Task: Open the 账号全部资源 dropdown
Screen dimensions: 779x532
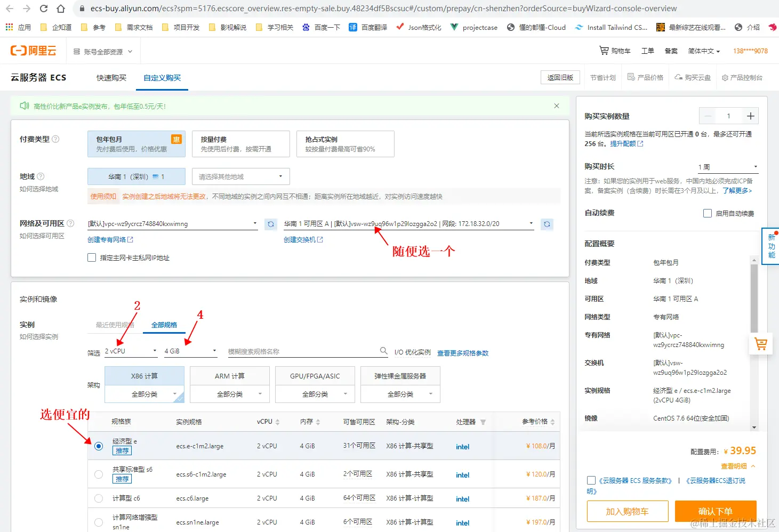Action: (x=102, y=52)
